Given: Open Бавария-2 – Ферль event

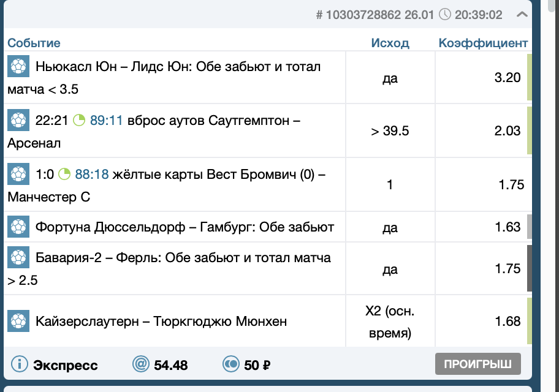Looking at the screenshot, I should click(169, 269).
